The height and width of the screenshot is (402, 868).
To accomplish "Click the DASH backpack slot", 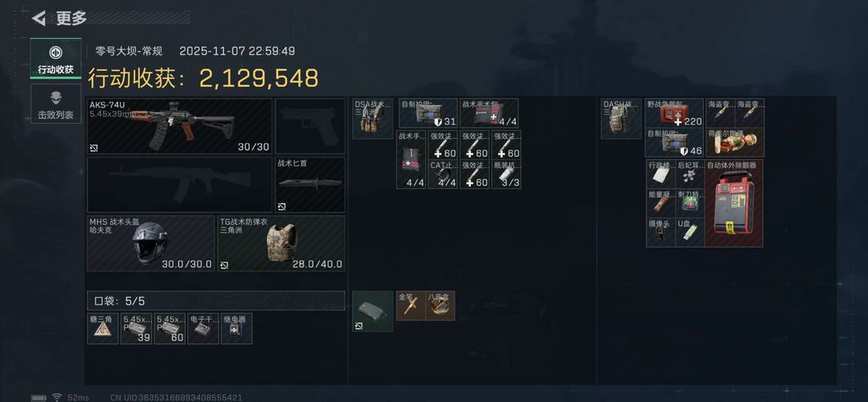I will 621,118.
